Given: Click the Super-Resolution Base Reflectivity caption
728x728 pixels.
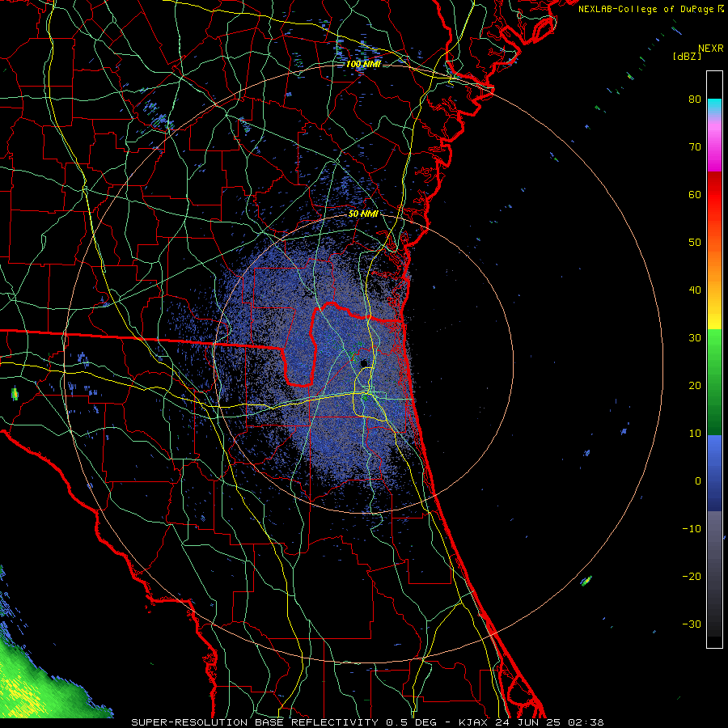Looking at the screenshot, I should point(367,722).
